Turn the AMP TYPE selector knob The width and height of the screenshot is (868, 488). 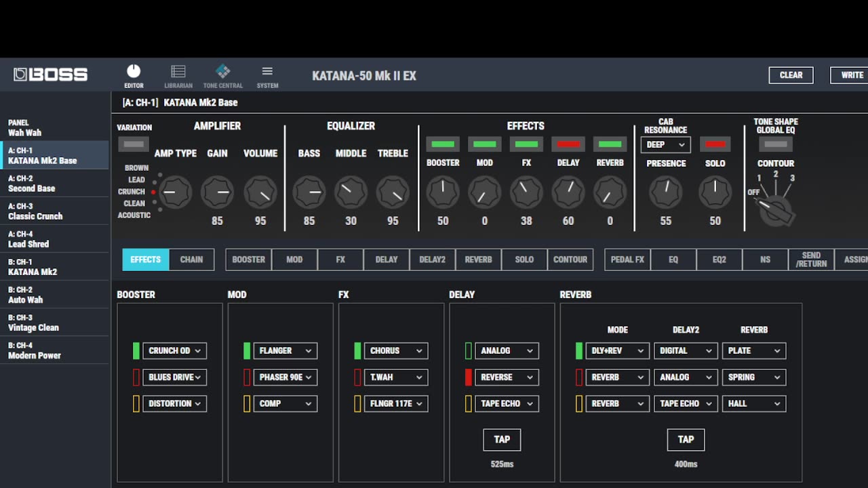tap(175, 192)
